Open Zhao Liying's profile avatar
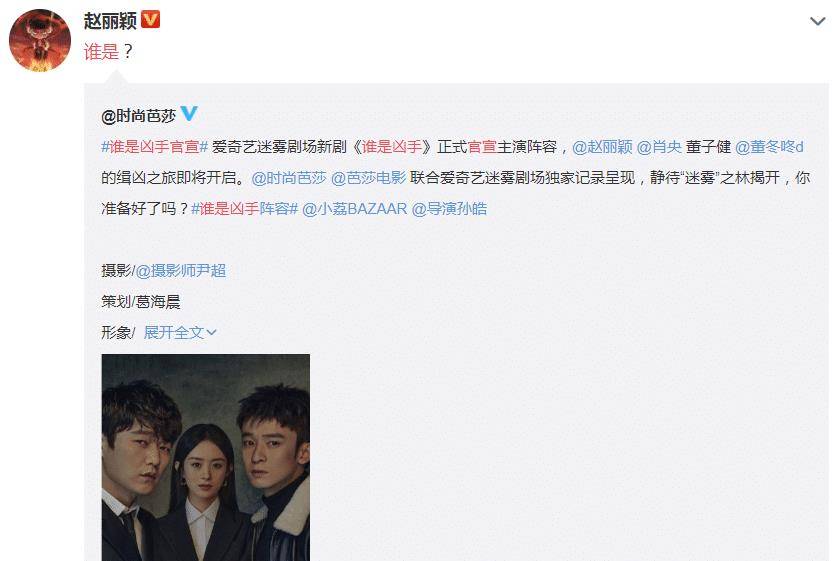Image resolution: width=833 pixels, height=561 pixels. 40,40
